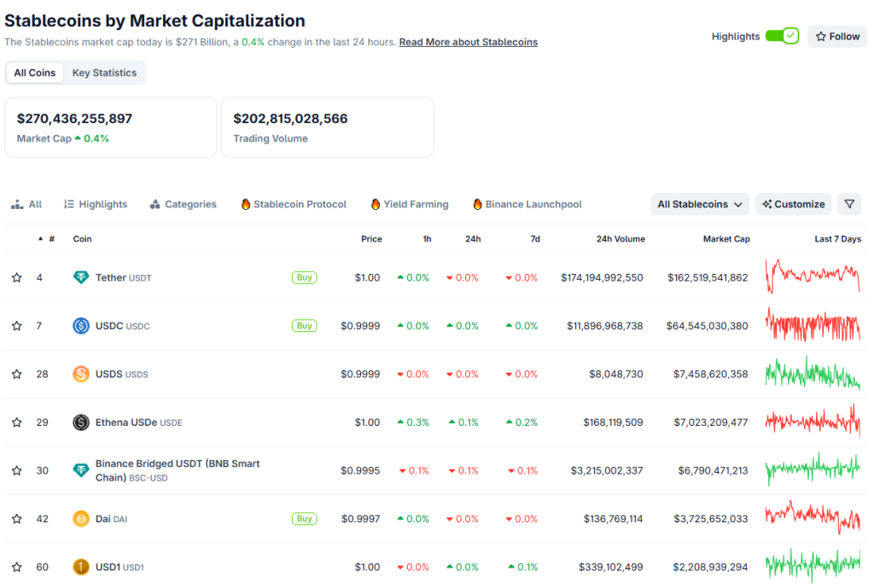874x588 pixels.
Task: Click the $0.9995 price of Binance Bridged USDT
Action: coord(361,470)
